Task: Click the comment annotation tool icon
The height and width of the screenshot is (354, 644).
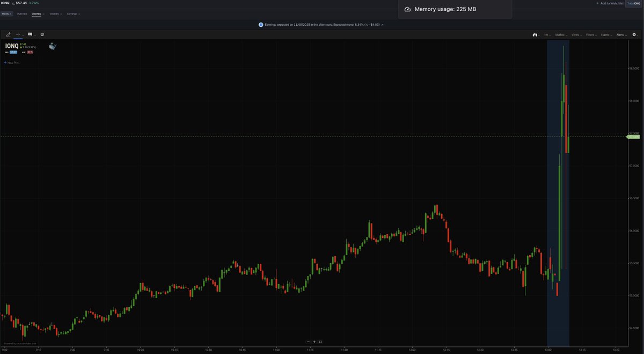Action: [x=30, y=34]
